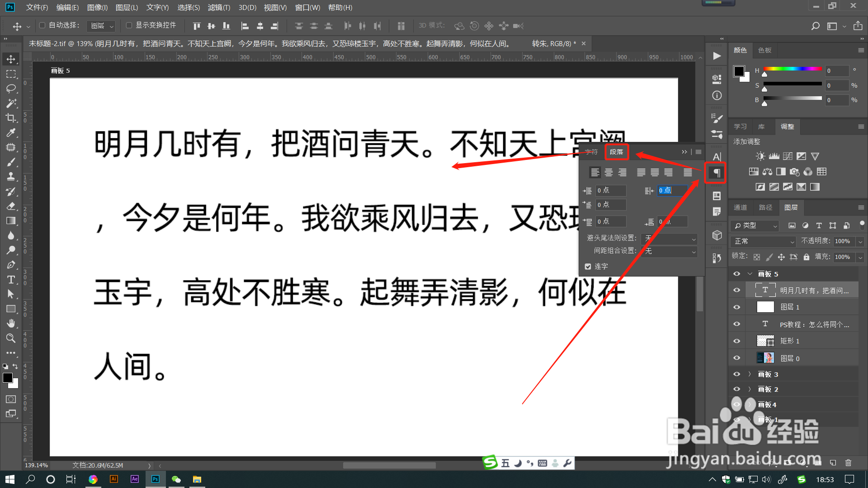This screenshot has width=868, height=488.
Task: Hide the 画板 3 artboard
Action: [736, 374]
